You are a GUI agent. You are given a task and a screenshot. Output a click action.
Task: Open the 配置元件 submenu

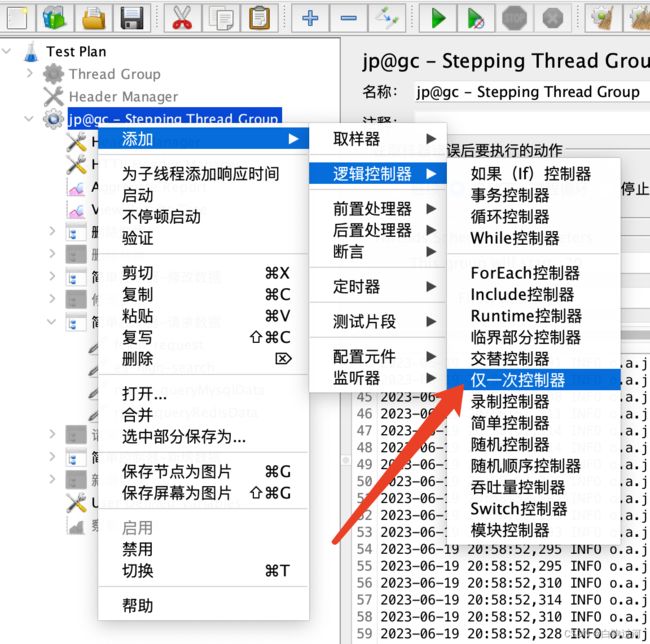click(378, 356)
